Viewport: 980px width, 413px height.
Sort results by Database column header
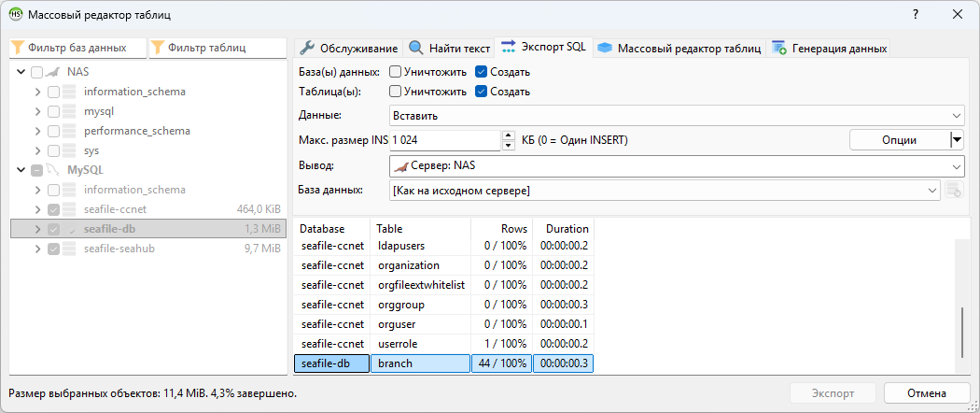tap(332, 228)
